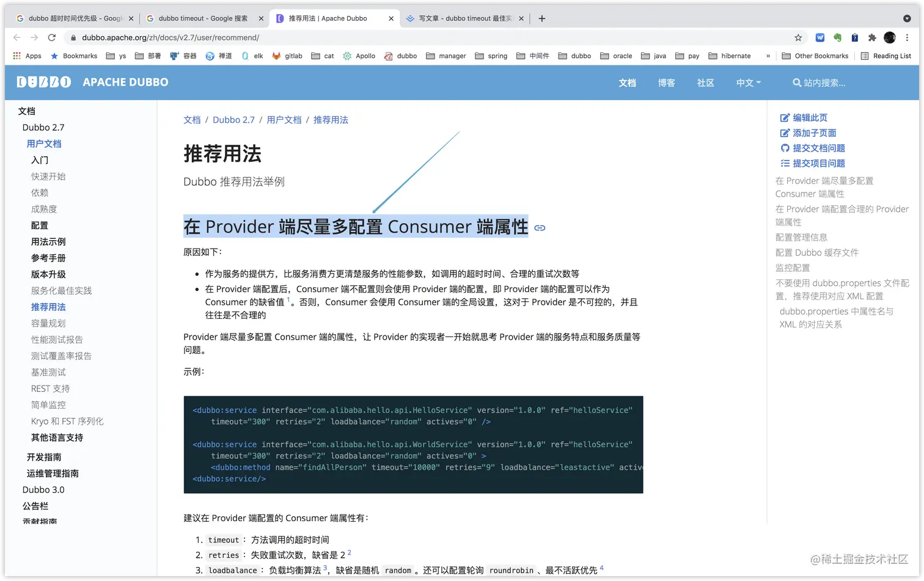Open 版本升级 in the sidebar
Image resolution: width=924 pixels, height=581 pixels.
[48, 274]
